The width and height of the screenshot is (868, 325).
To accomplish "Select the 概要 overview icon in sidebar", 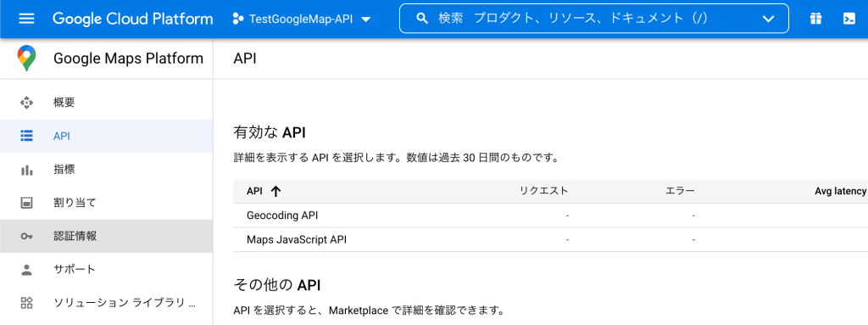I will click(26, 103).
